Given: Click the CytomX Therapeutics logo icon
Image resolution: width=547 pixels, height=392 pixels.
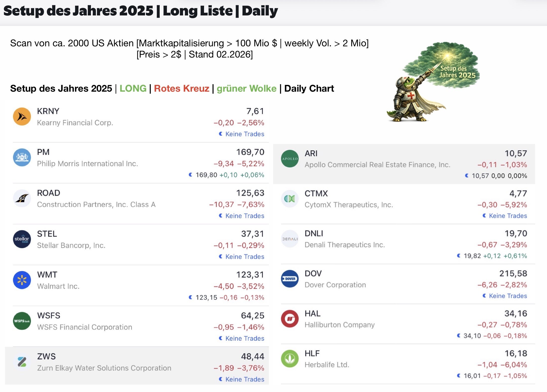Looking at the screenshot, I should tap(290, 199).
